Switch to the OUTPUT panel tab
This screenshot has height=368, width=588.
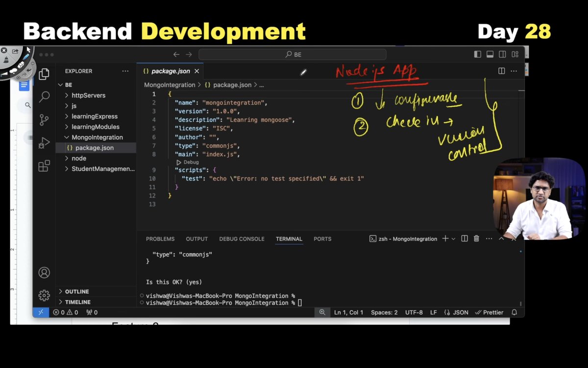pyautogui.click(x=197, y=239)
